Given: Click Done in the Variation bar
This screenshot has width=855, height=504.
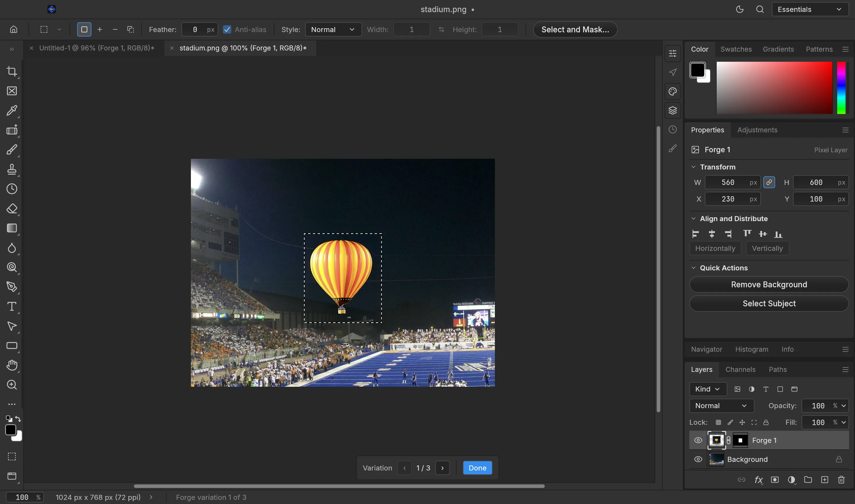Looking at the screenshot, I should (x=477, y=468).
